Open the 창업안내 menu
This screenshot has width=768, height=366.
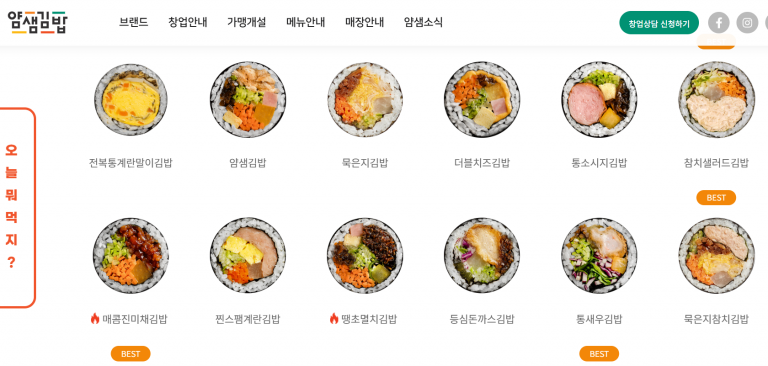pyautogui.click(x=188, y=22)
